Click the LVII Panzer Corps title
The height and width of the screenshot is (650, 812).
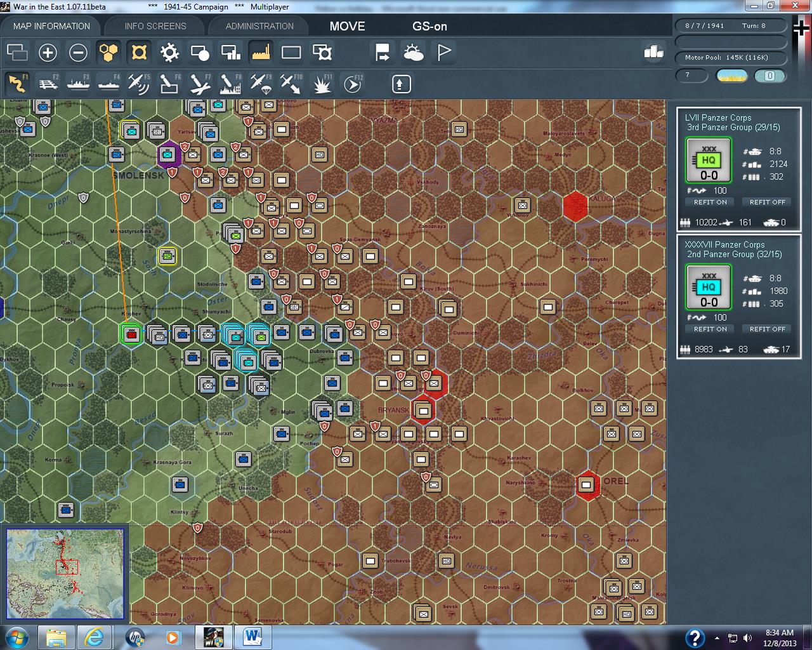click(x=718, y=117)
